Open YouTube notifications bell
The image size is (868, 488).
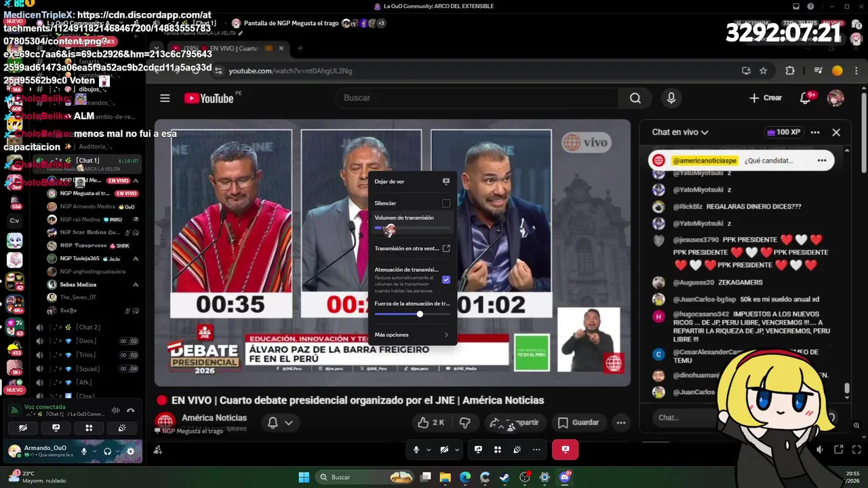(x=806, y=98)
